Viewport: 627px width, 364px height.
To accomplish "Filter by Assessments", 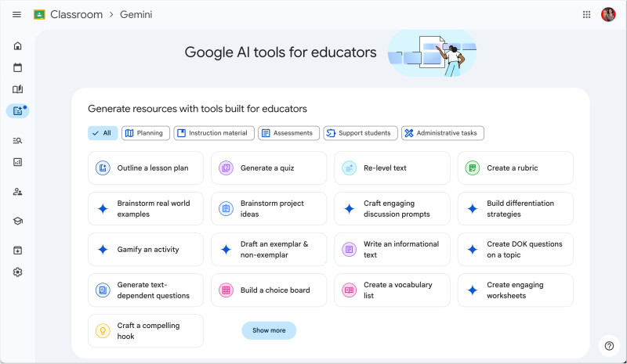I will (x=288, y=133).
